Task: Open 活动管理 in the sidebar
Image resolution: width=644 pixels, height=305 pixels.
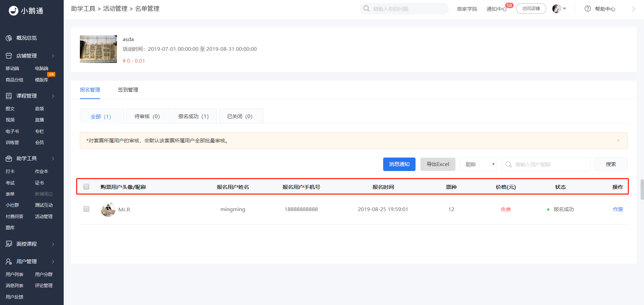Action: tap(44, 216)
